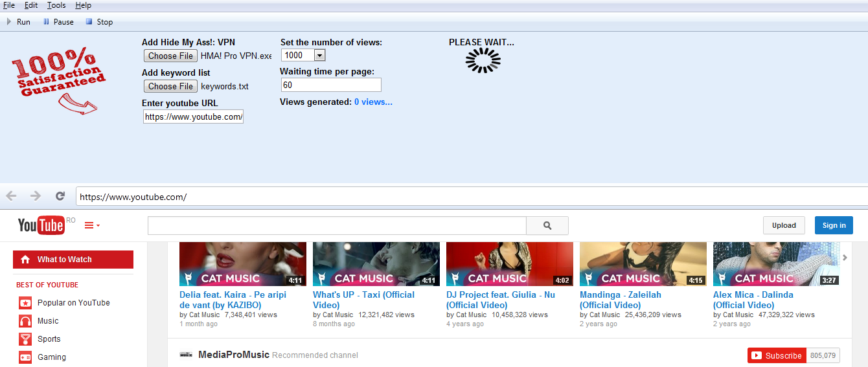Open the Music sidebar link

pyautogui.click(x=48, y=321)
